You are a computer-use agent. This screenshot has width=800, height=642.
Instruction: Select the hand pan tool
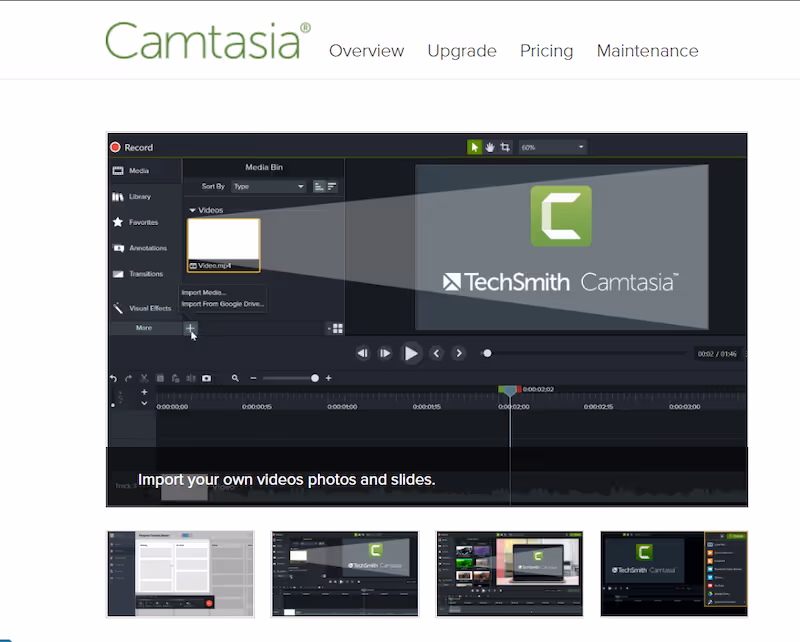click(x=490, y=147)
